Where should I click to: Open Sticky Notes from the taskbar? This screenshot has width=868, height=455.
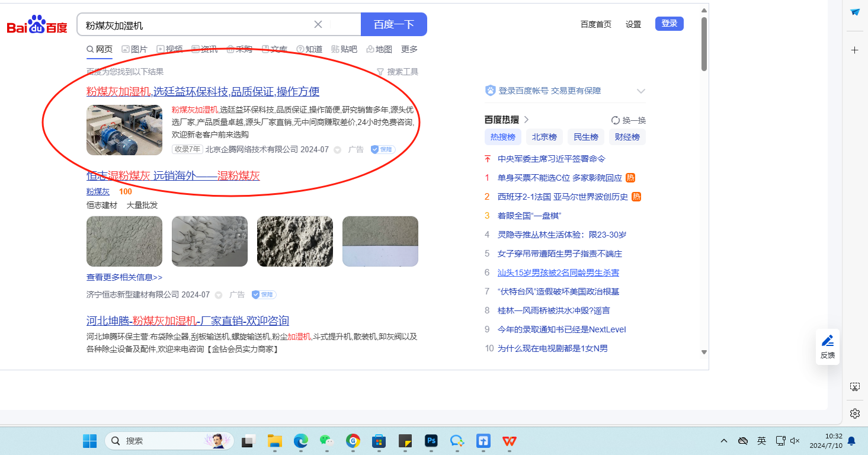click(405, 441)
